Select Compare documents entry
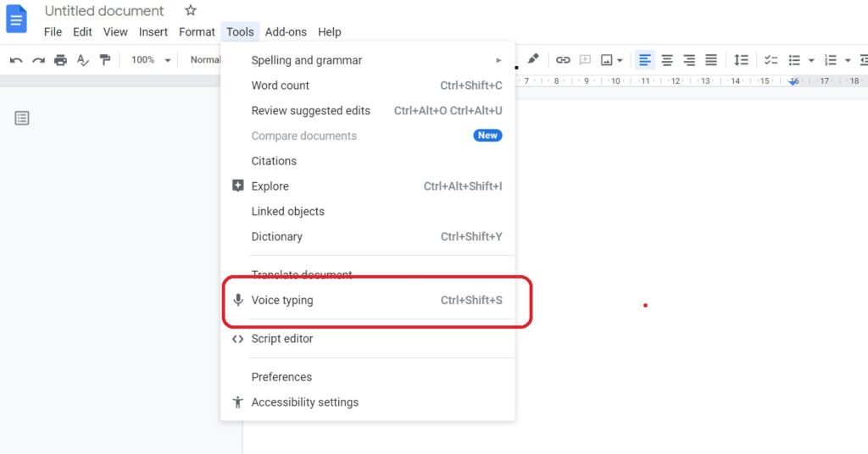 (x=368, y=136)
